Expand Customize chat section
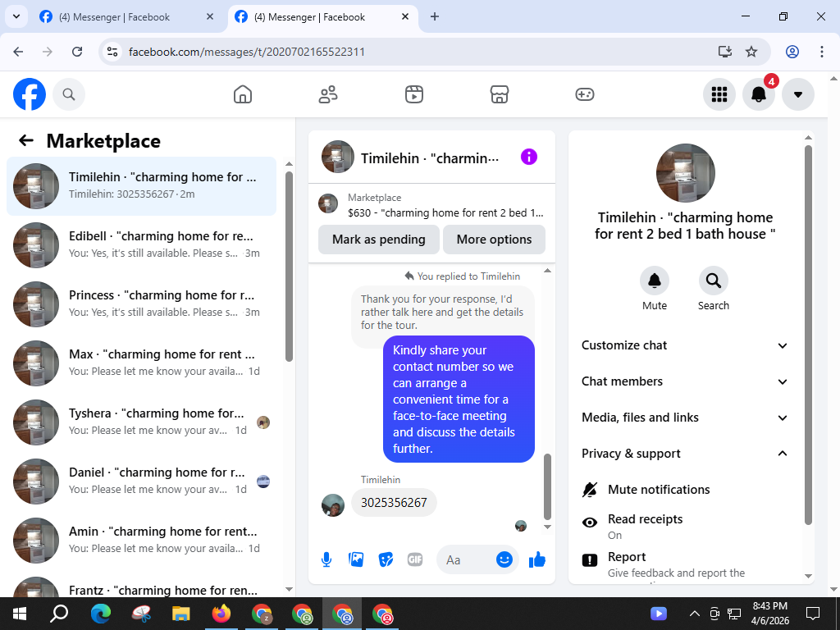 (x=685, y=345)
